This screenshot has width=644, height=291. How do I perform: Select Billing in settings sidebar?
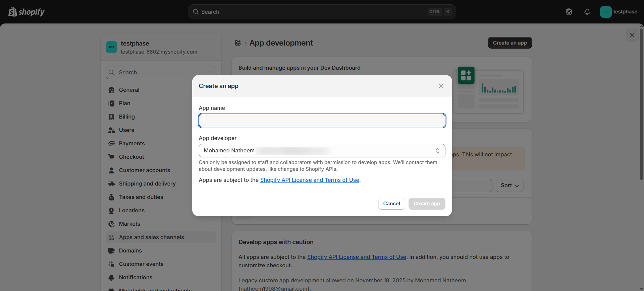(127, 117)
